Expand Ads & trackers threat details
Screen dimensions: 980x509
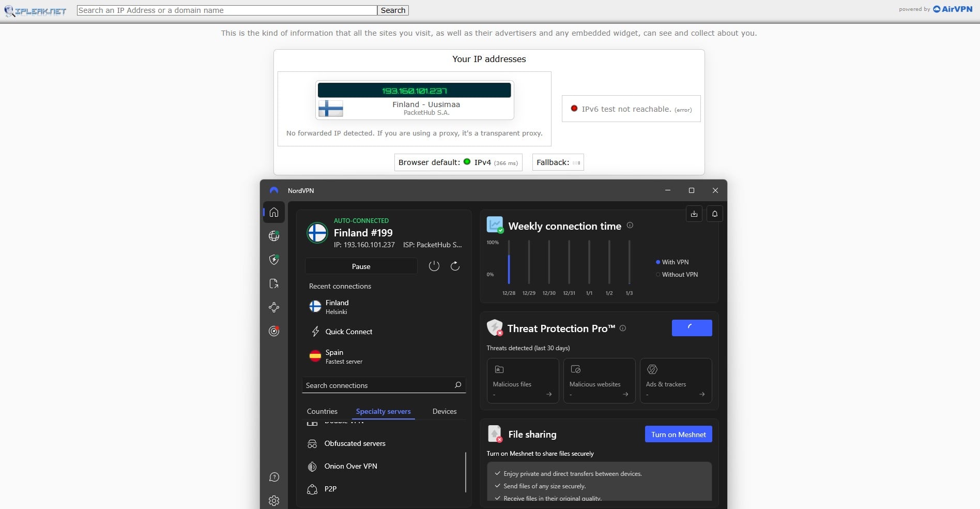[x=702, y=394]
